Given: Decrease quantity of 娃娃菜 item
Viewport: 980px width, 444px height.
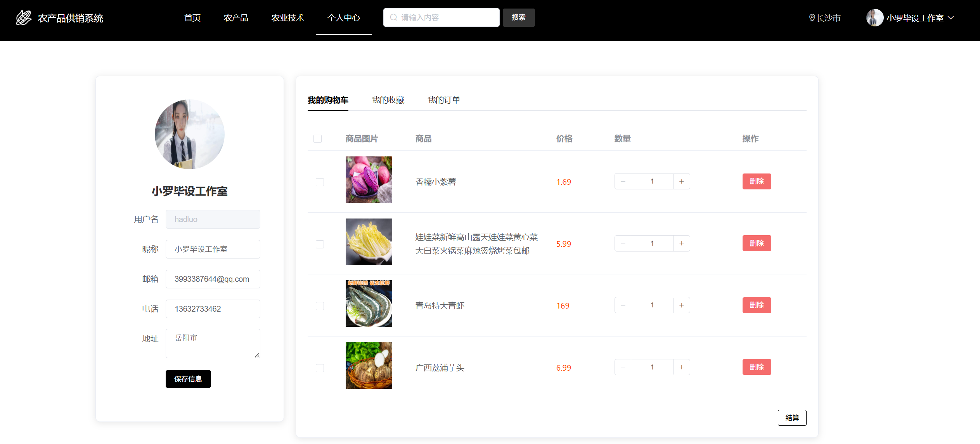Looking at the screenshot, I should click(x=623, y=243).
